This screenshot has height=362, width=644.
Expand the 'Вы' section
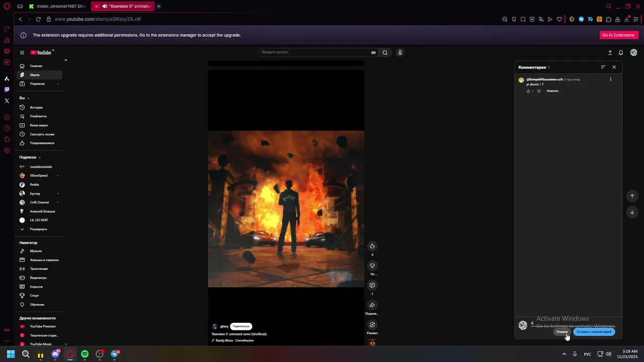(x=24, y=98)
